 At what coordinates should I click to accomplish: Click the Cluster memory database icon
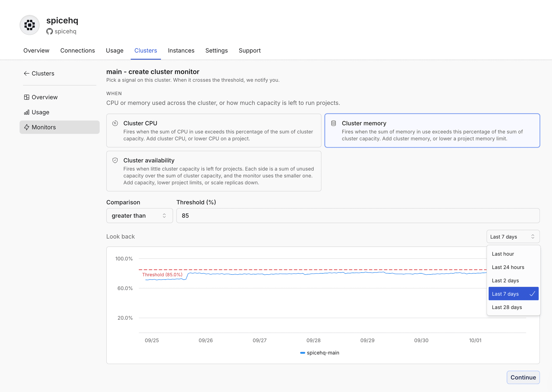(x=333, y=123)
